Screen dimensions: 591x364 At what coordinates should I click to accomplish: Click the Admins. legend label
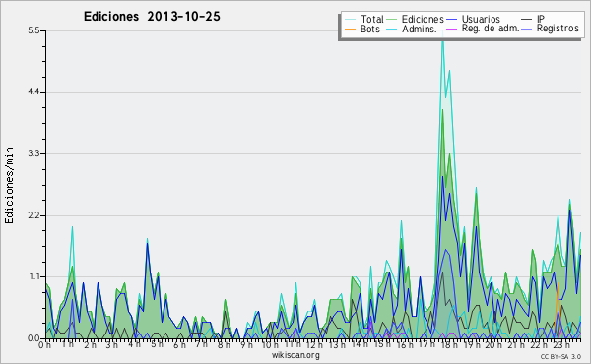pos(420,29)
